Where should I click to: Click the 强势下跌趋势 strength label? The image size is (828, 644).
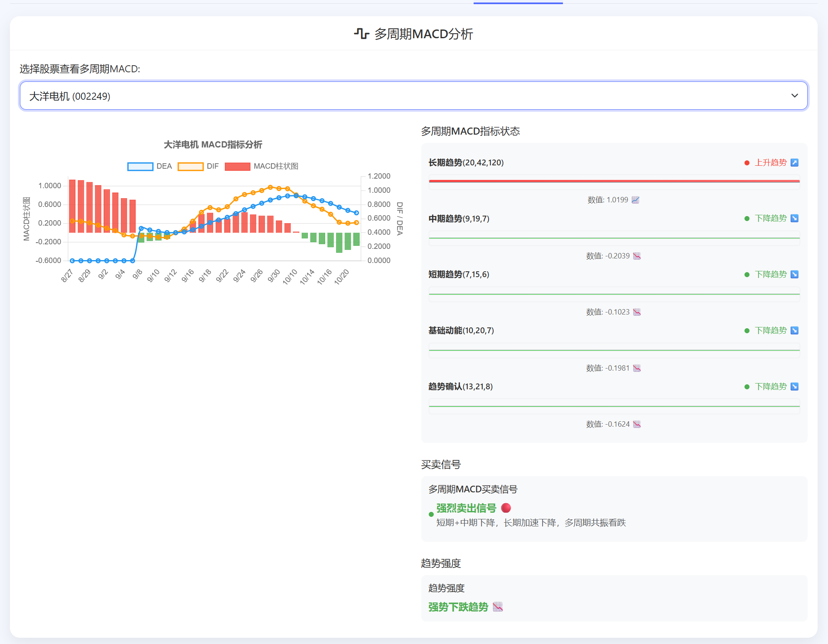click(458, 607)
